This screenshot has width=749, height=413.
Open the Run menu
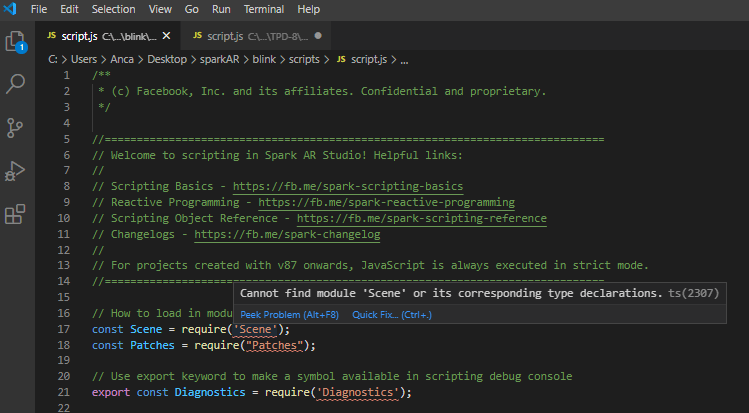tap(221, 9)
